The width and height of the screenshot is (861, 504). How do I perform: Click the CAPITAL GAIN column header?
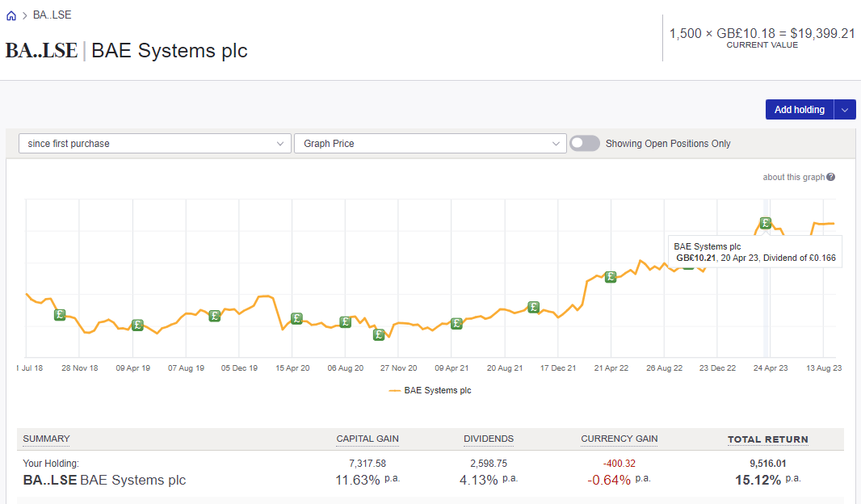[x=367, y=439]
